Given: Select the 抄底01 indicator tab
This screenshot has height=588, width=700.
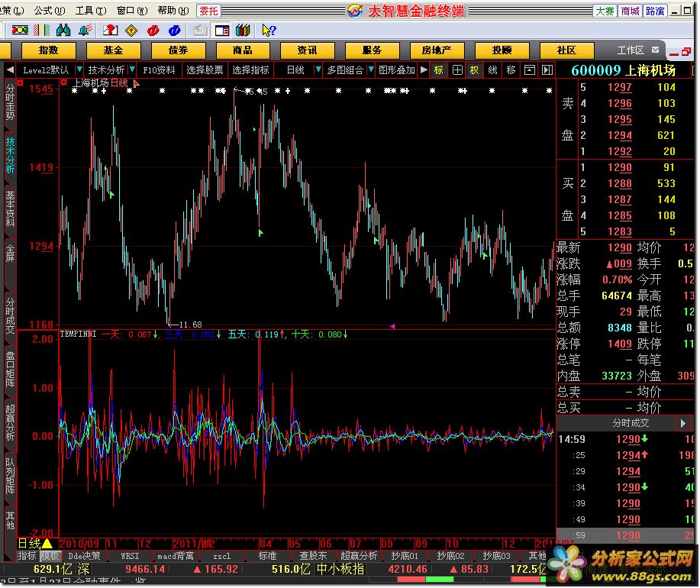Looking at the screenshot, I should click(x=404, y=556).
